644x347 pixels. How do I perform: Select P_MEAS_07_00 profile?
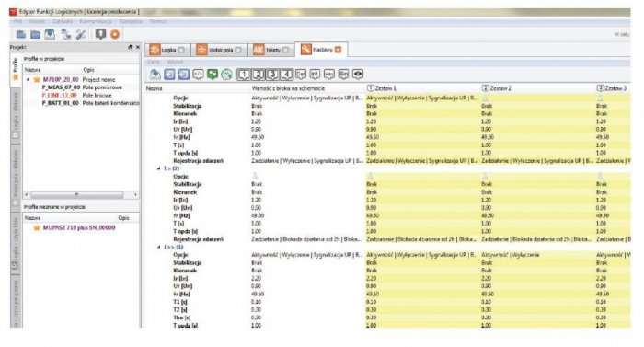click(61, 87)
